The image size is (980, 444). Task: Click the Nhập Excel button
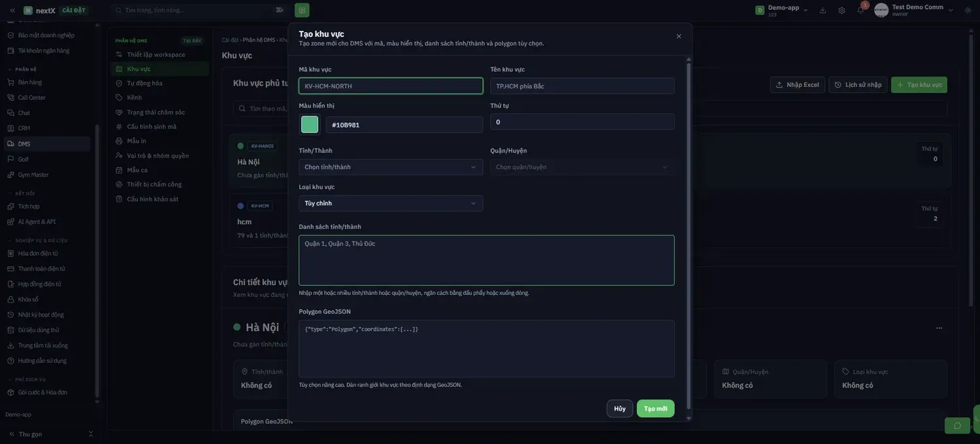tap(798, 85)
